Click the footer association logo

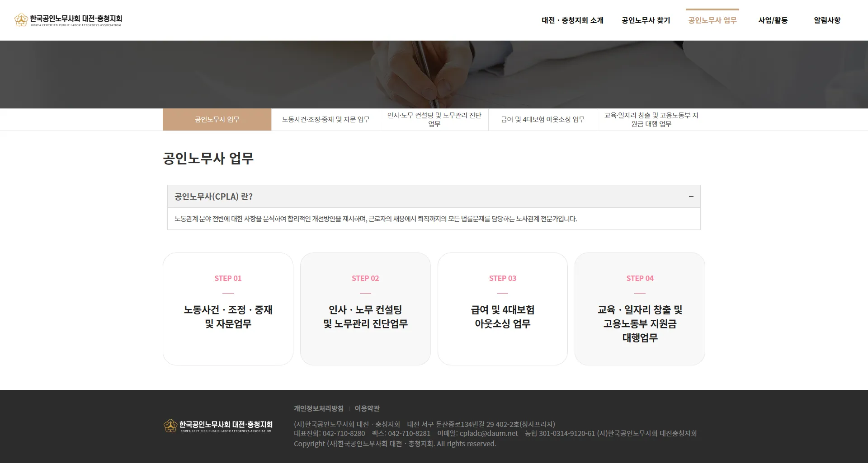pos(218,426)
